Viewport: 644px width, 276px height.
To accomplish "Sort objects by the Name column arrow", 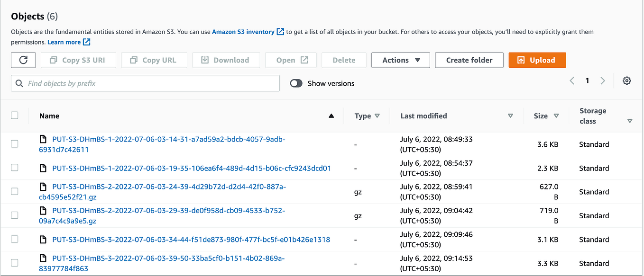I will [x=331, y=116].
